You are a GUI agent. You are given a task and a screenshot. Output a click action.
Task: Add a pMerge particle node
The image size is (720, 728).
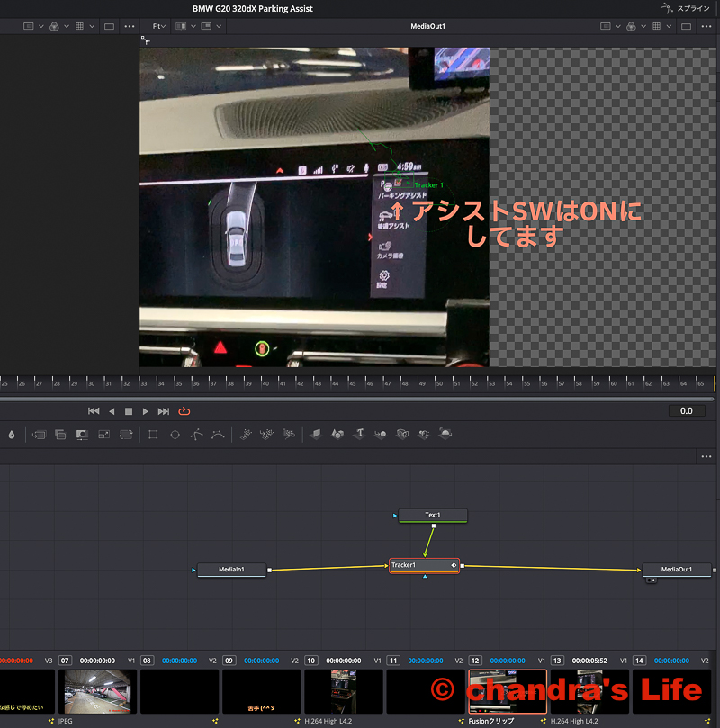click(x=267, y=434)
